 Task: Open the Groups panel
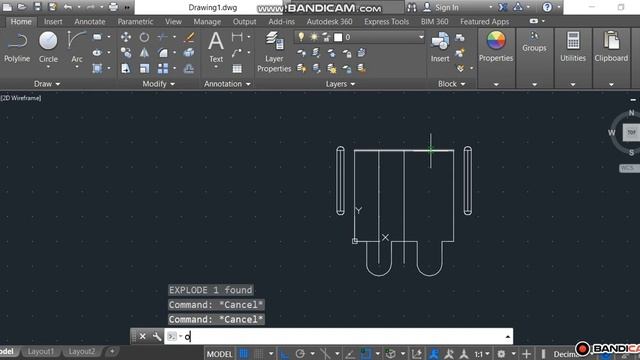click(x=534, y=42)
